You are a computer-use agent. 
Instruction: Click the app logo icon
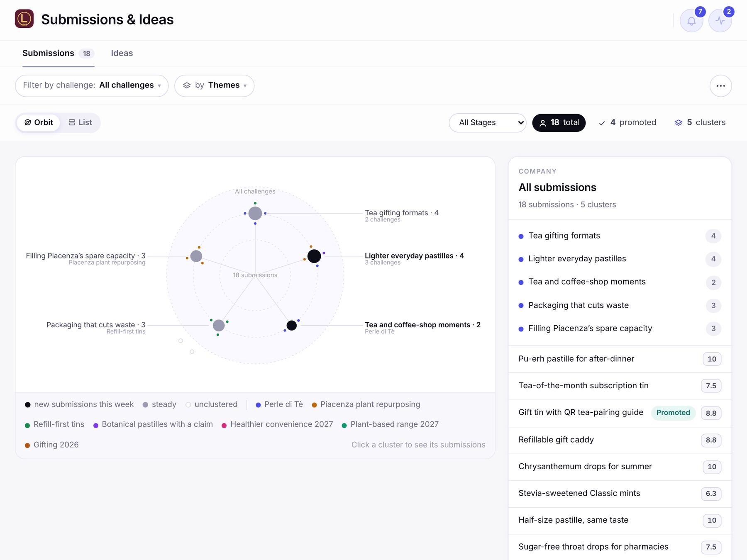tap(24, 19)
